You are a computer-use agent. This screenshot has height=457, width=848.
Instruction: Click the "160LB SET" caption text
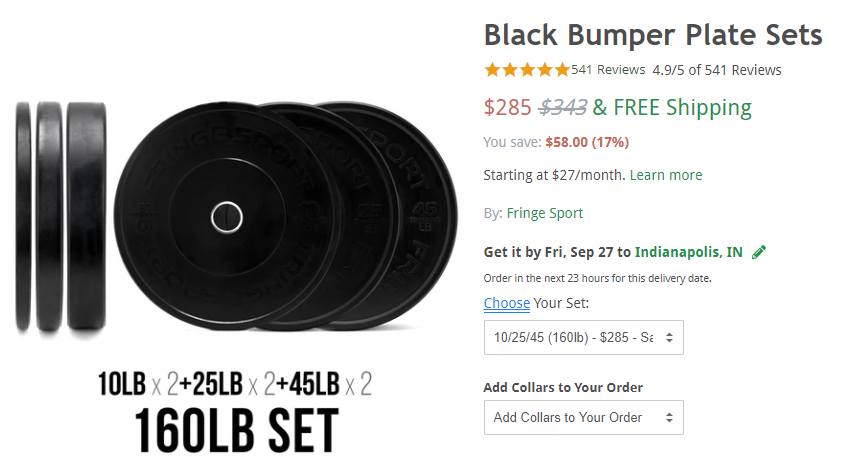(234, 427)
